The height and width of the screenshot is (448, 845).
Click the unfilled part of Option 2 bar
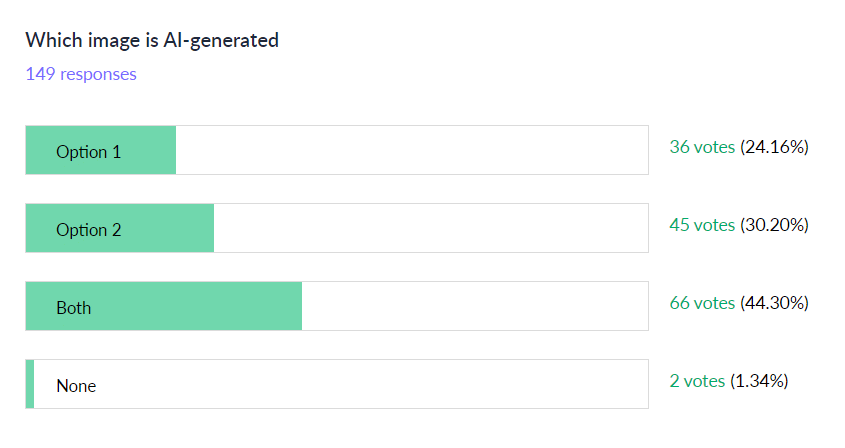click(x=430, y=229)
